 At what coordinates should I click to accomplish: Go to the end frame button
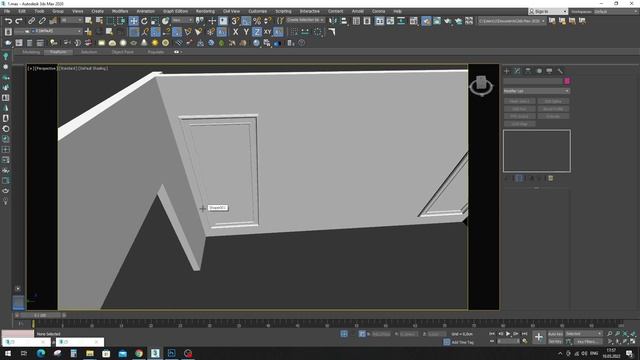(524, 334)
